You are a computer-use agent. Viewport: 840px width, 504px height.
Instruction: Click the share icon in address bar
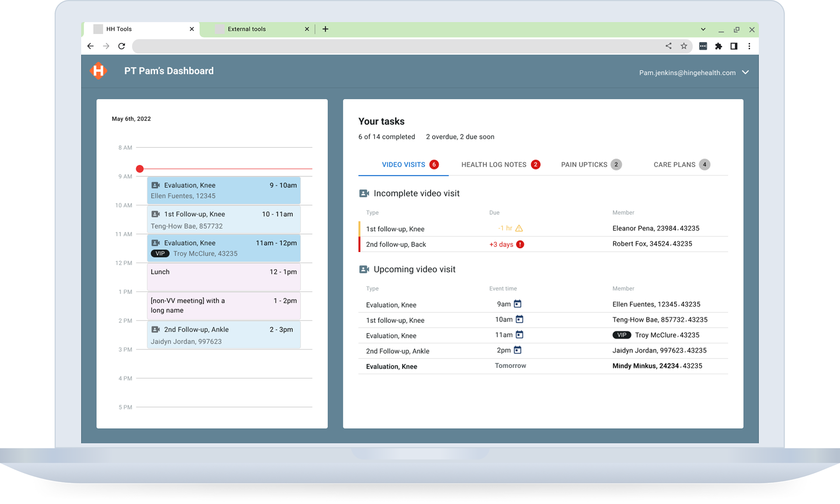point(668,46)
